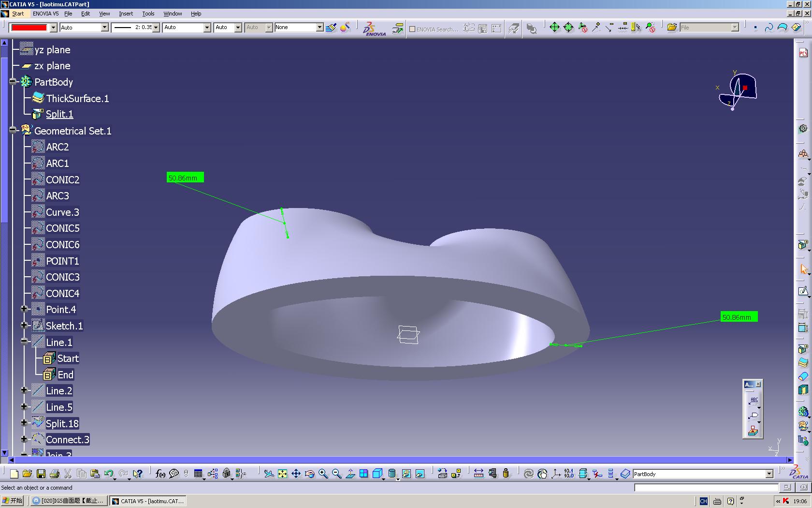Click the green snap compass icon
The width and height of the screenshot is (812, 508).
554,28
